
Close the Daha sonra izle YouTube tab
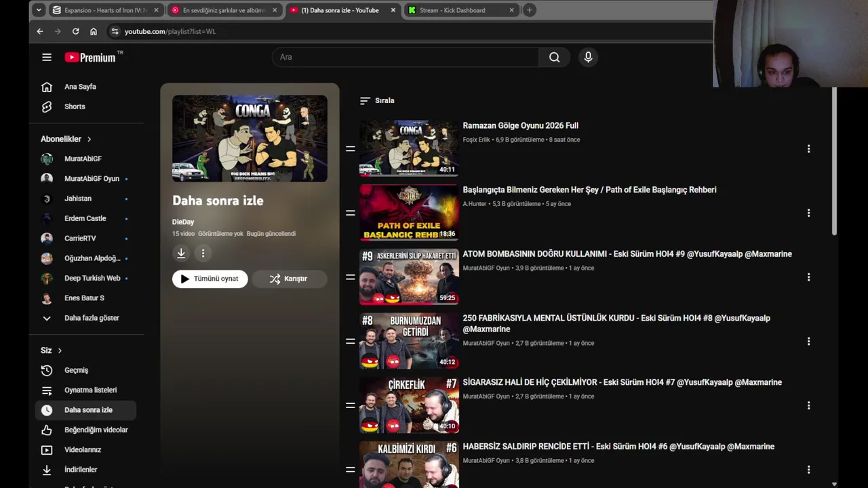coord(393,10)
